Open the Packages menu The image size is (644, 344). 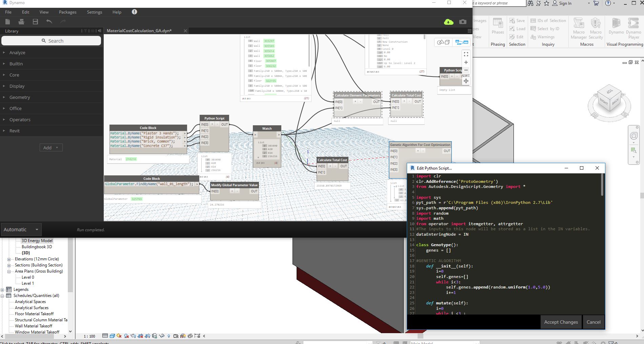pyautogui.click(x=67, y=12)
